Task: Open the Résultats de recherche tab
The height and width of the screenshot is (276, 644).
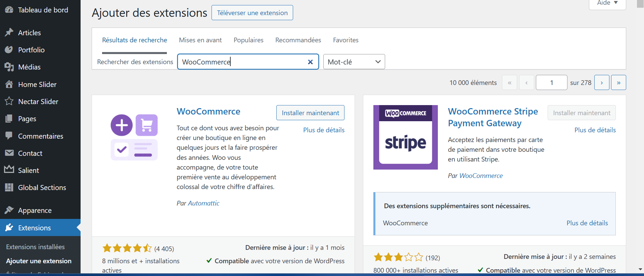Action: [135, 40]
